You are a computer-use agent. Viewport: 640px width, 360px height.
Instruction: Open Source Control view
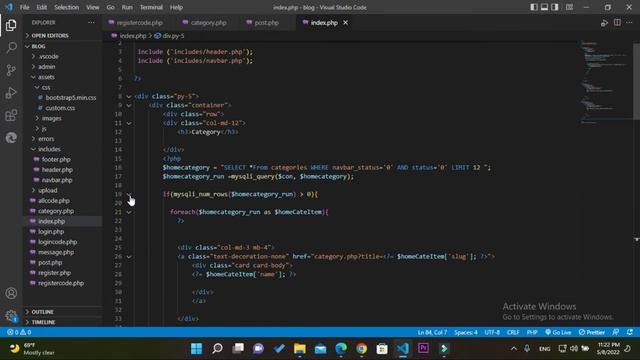(11, 70)
